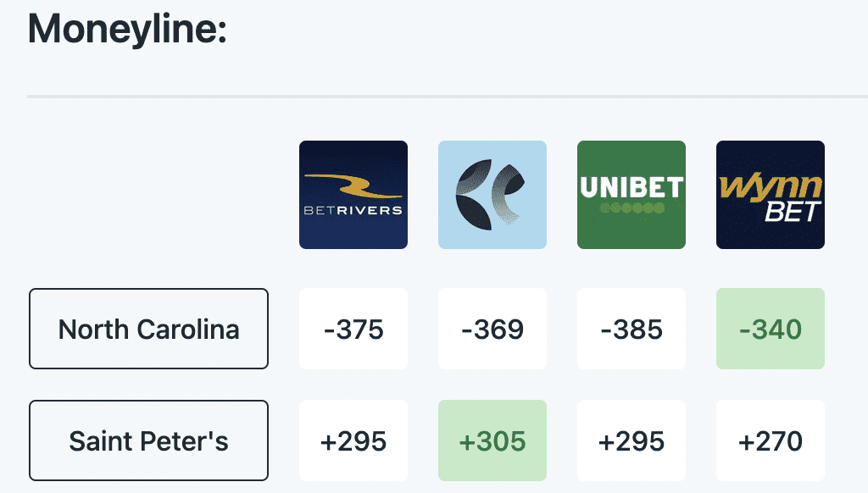Select Unibet's -385 North Carolina odds
This screenshot has height=493, width=868.
pyautogui.click(x=631, y=329)
